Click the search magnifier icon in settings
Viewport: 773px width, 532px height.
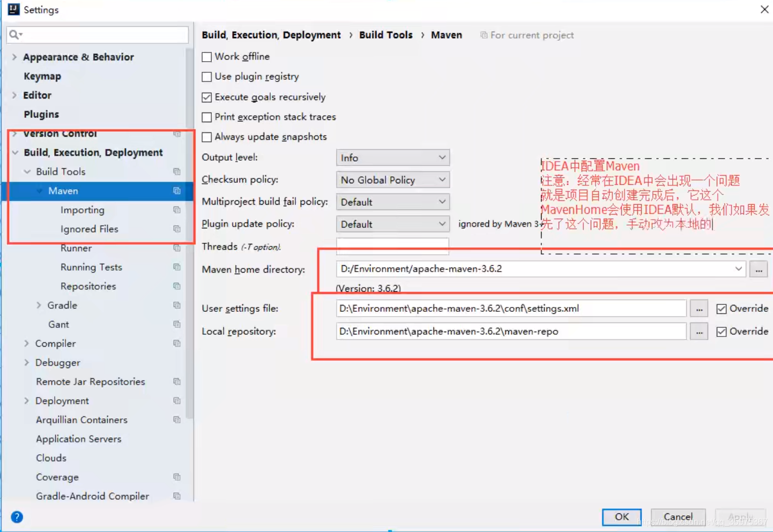[16, 35]
